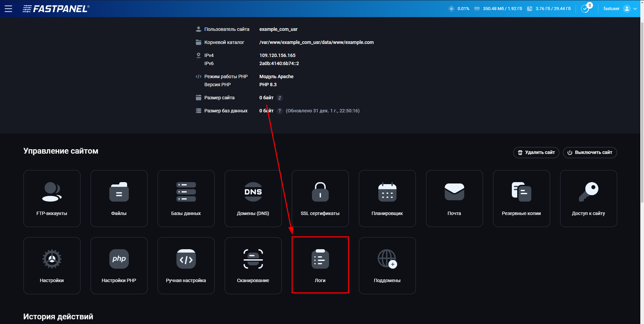The image size is (644, 324).
Task: Expand the left sidebar hamburger menu
Action: [8, 9]
